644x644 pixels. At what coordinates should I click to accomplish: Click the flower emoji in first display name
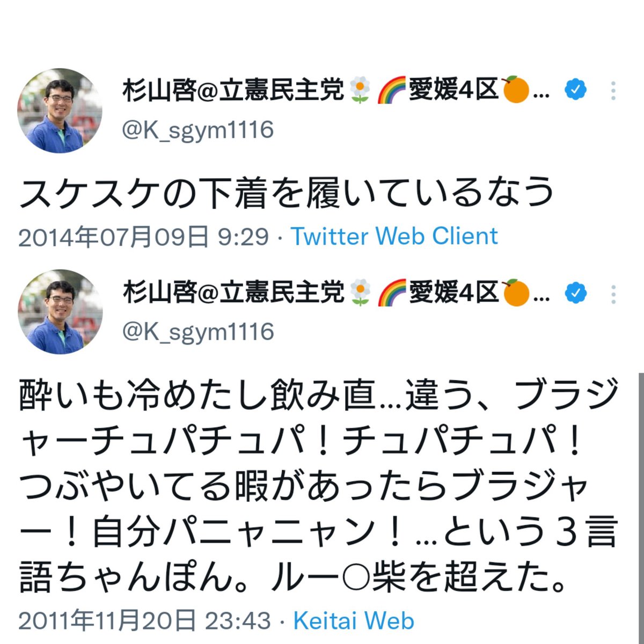coord(360,90)
